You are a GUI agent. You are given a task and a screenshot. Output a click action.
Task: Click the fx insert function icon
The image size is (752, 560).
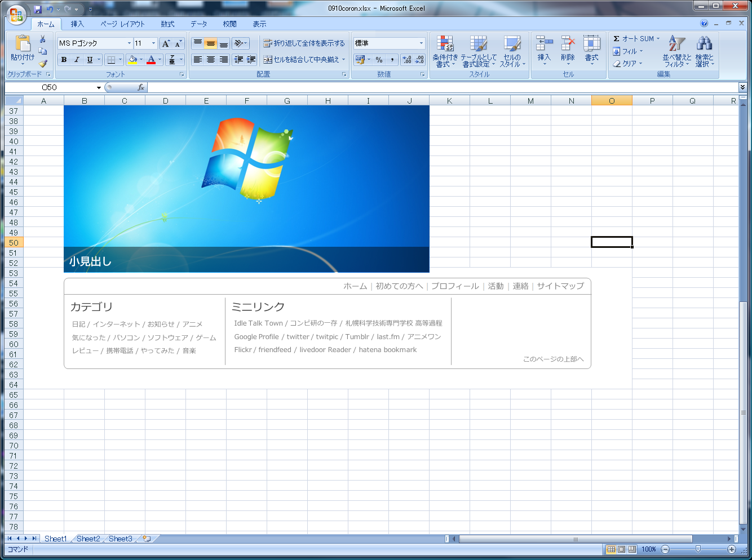(x=141, y=87)
